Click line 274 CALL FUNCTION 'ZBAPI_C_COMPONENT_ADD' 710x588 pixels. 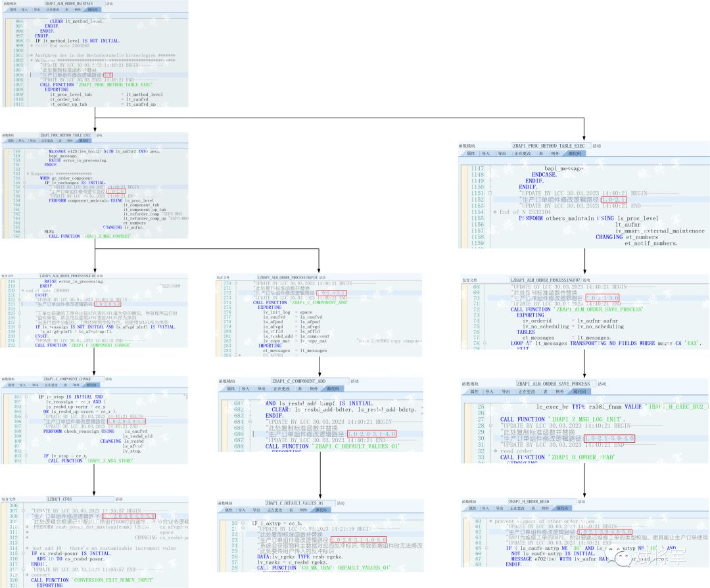tap(300, 302)
